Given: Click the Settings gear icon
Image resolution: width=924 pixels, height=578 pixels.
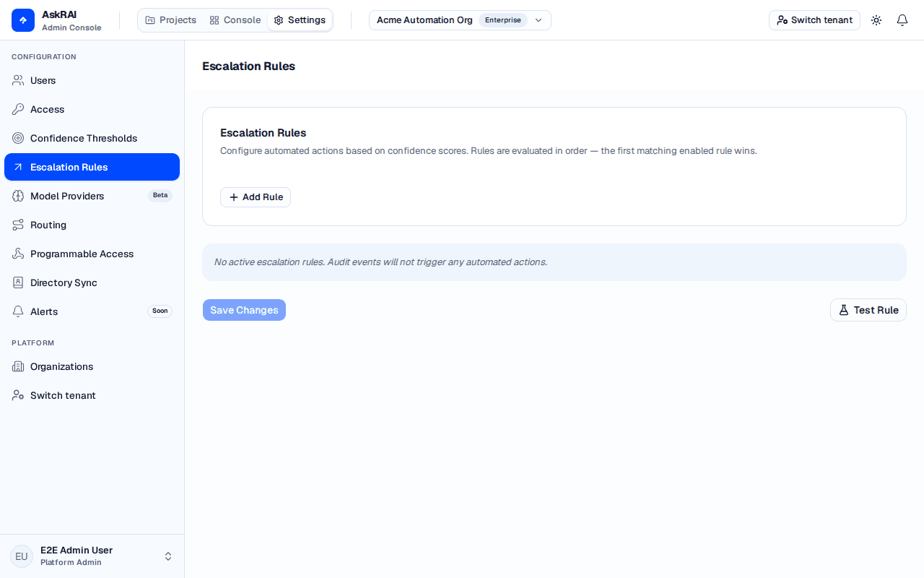Looking at the screenshot, I should [279, 20].
